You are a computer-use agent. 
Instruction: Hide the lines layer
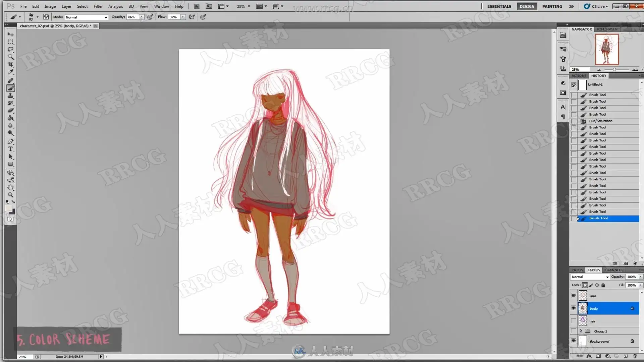(x=574, y=296)
